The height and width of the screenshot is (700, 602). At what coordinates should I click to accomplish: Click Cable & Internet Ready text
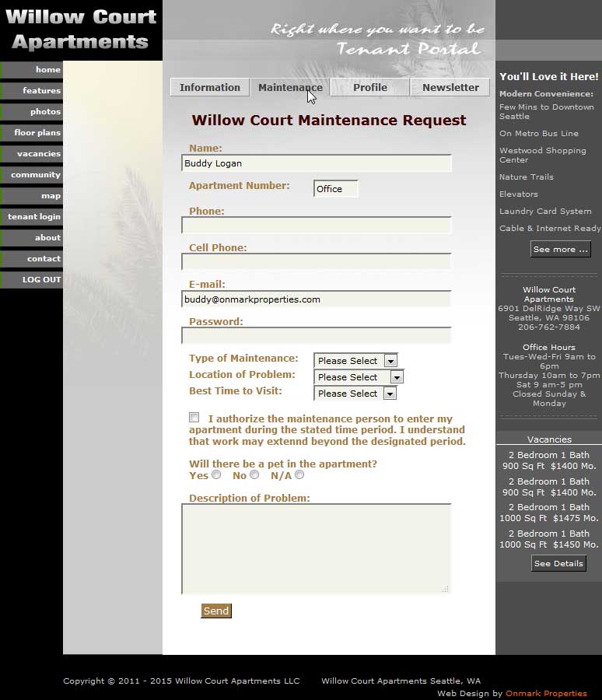(550, 228)
